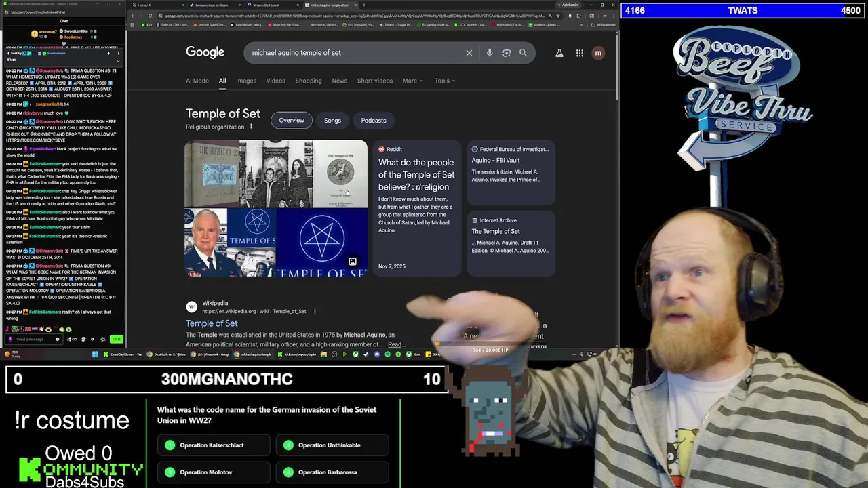Choose trivia answer Operation Unthinkable
This screenshot has width=868, height=488.
332,445
